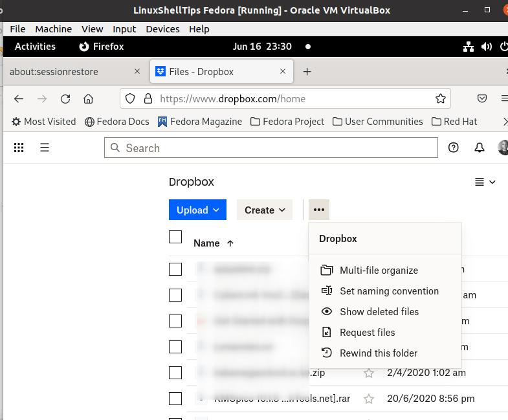Open Fedora Project bookmark folder

coord(287,122)
